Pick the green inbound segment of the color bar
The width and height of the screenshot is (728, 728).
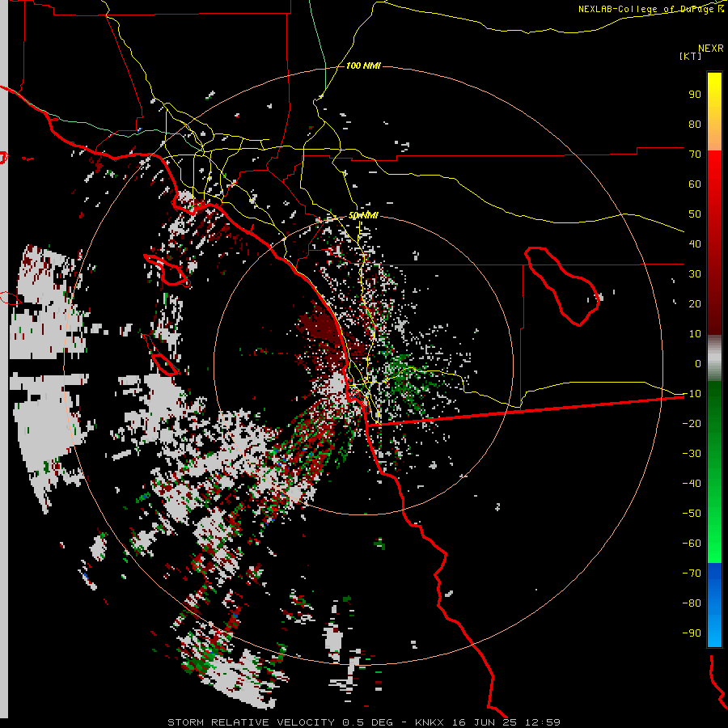click(714, 472)
